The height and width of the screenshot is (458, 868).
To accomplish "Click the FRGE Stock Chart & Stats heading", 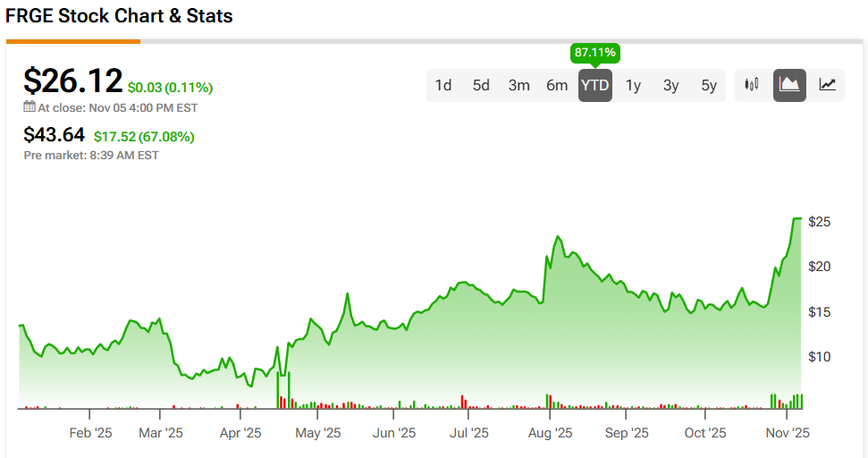I will click(119, 16).
